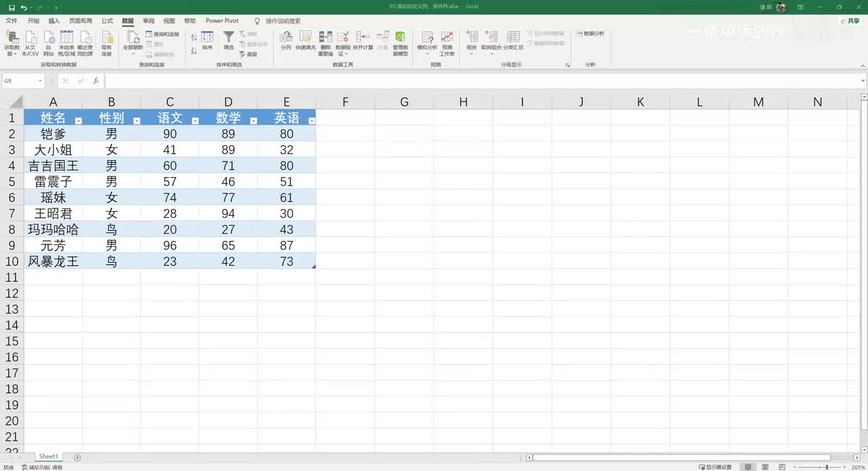Open the 性别 column filter dropdown

[x=137, y=121]
